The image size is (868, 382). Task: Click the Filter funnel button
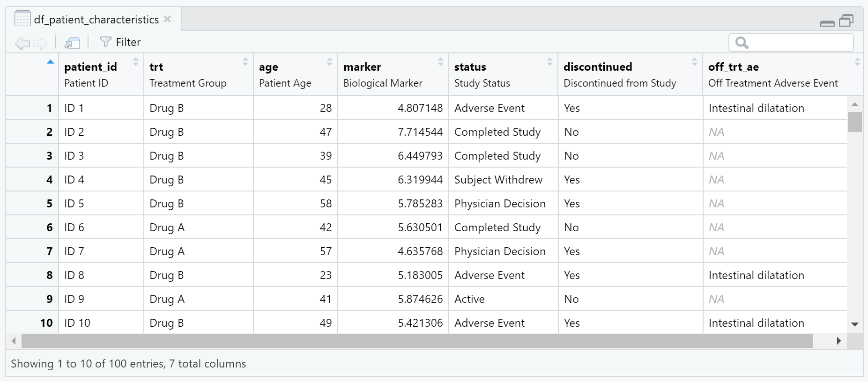120,43
